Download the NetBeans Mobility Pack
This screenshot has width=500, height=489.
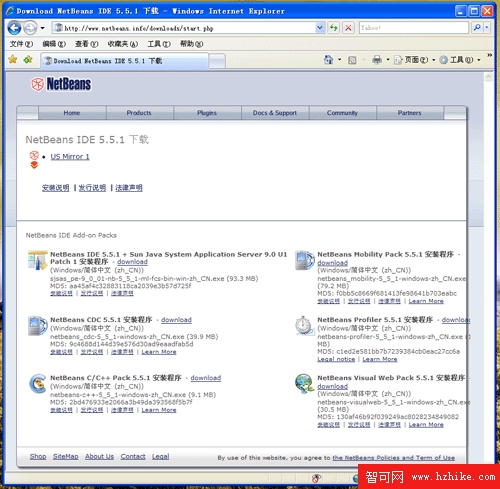click(x=332, y=263)
